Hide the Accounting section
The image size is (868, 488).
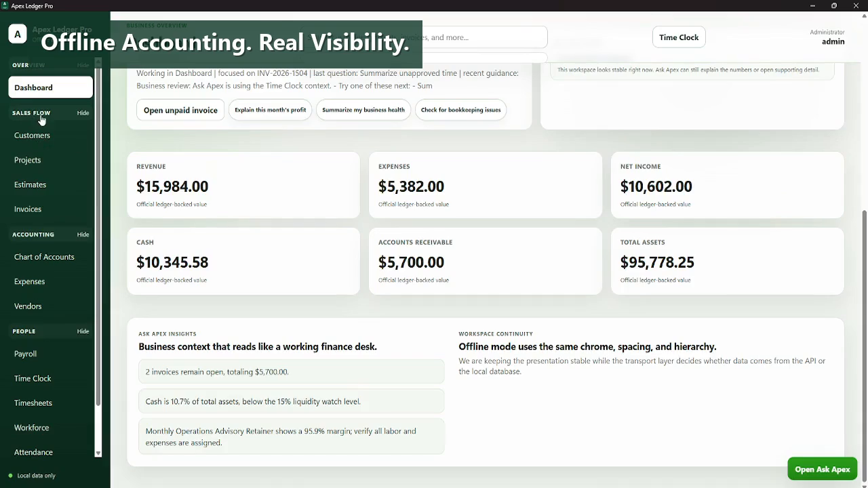83,235
